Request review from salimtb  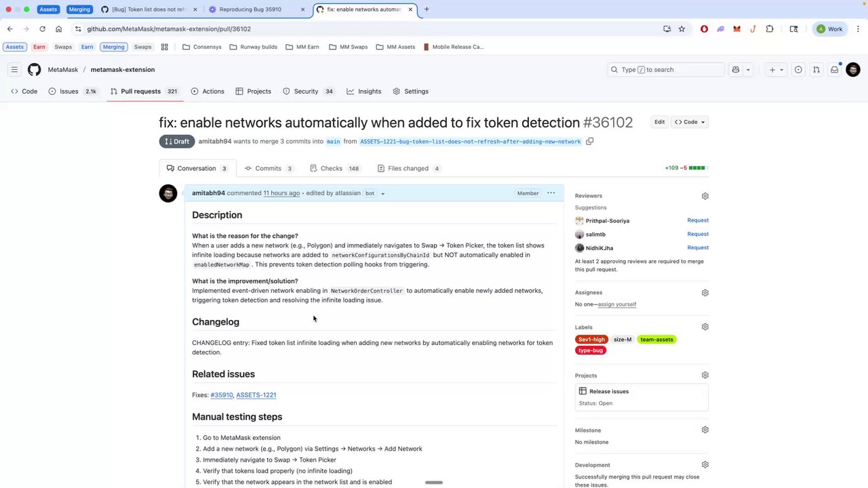tap(698, 234)
